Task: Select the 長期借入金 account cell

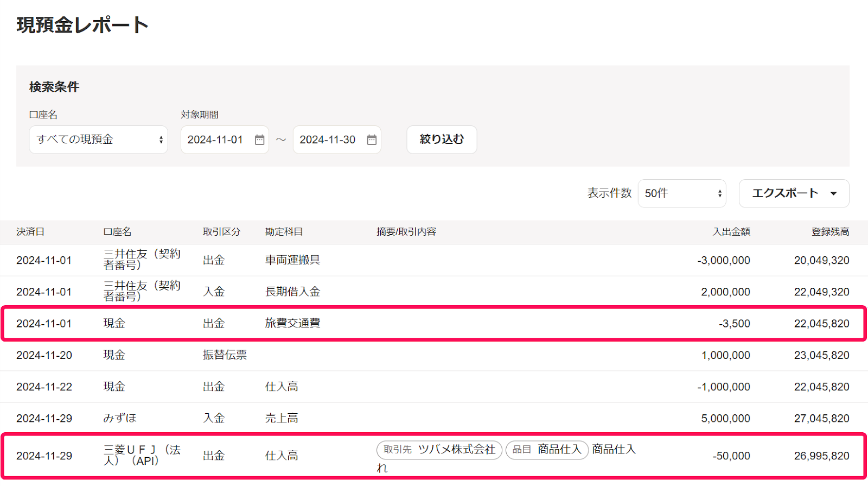Action: coord(292,292)
